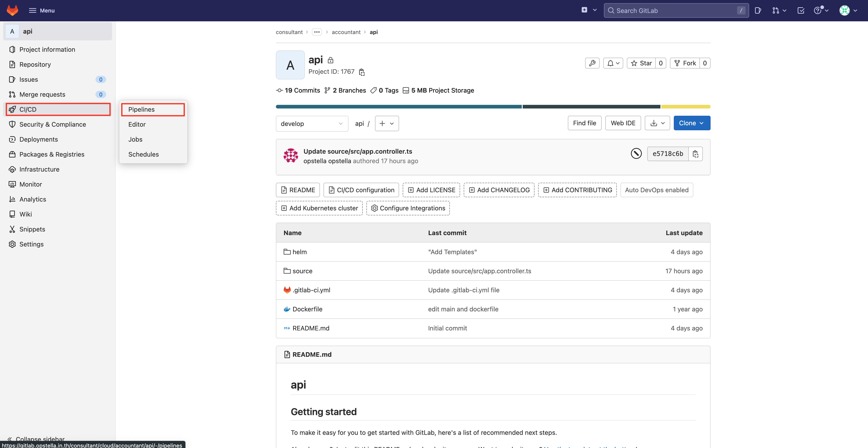The width and height of the screenshot is (868, 448).
Task: Open the Dockerfile entry
Action: point(307,309)
